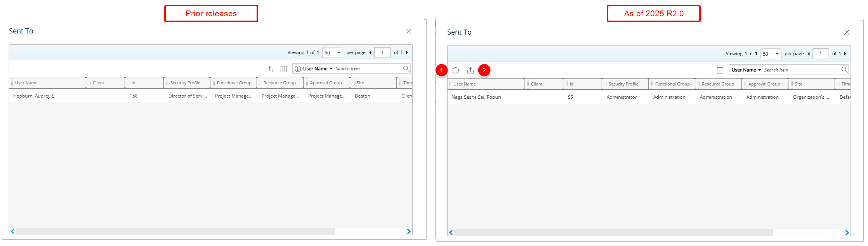
Task: Click 'Director of Servi...' security profile cell
Action: (188, 96)
